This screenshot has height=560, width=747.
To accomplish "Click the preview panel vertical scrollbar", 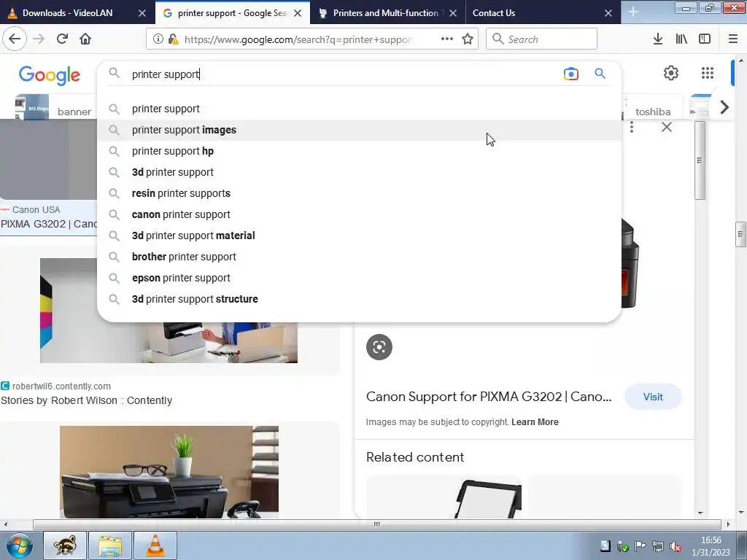I will 700,160.
